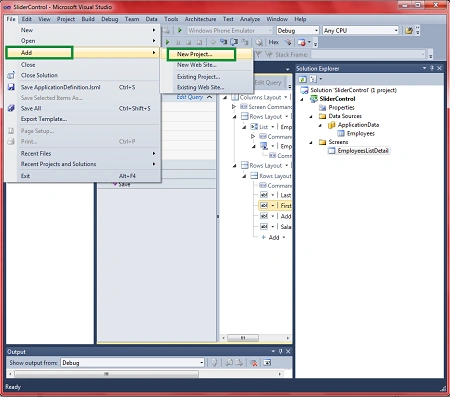Click the Solution 'SliderControl' node icon
The height and width of the screenshot is (397, 450).
coord(304,90)
